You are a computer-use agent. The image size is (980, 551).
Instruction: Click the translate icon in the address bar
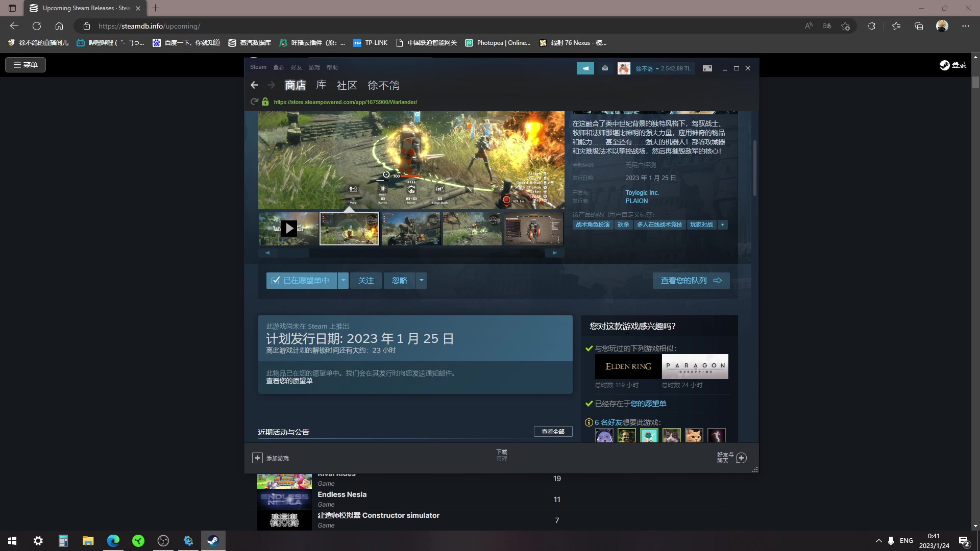click(x=827, y=26)
